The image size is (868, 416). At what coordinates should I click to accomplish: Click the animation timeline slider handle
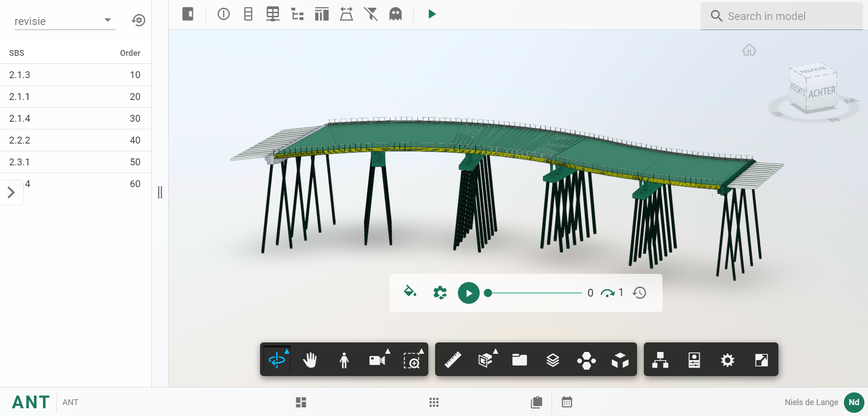pos(488,293)
